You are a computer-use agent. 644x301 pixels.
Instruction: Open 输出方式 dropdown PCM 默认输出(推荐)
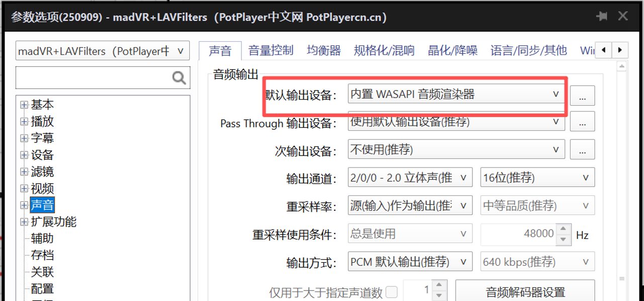[410, 262]
